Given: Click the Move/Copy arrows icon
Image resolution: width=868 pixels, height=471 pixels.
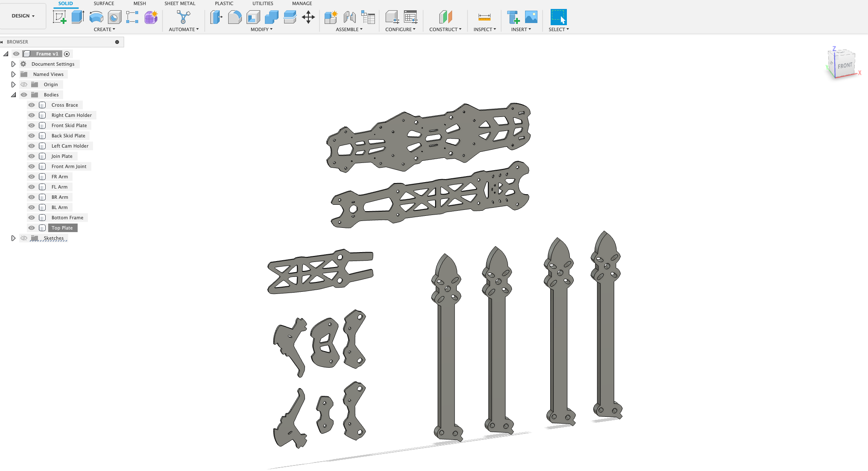Looking at the screenshot, I should coord(308,17).
